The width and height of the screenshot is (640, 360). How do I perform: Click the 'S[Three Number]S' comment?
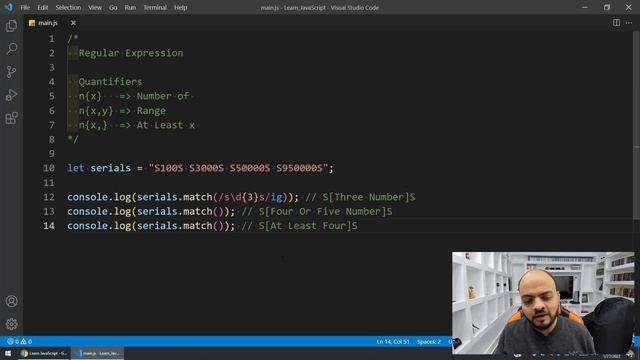[369, 197]
